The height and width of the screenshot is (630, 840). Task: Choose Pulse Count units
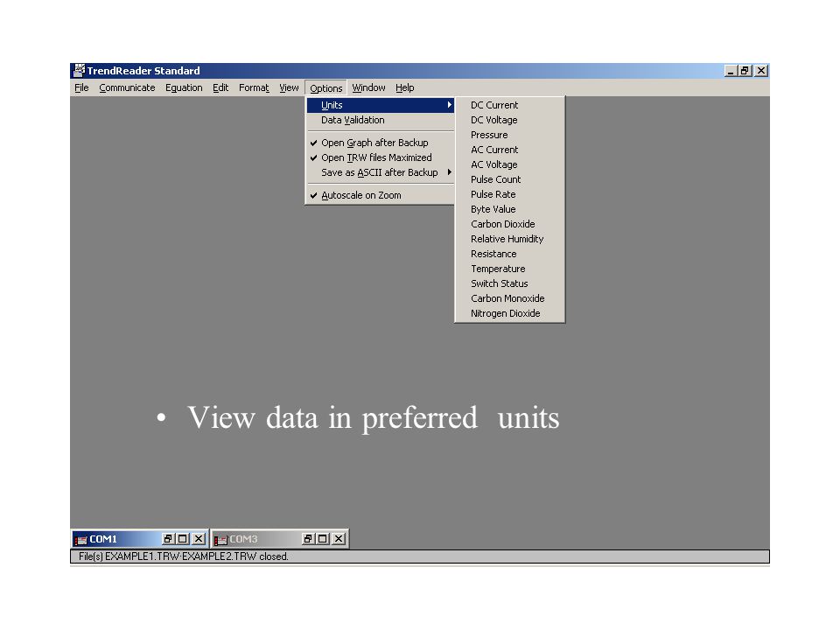click(x=509, y=179)
